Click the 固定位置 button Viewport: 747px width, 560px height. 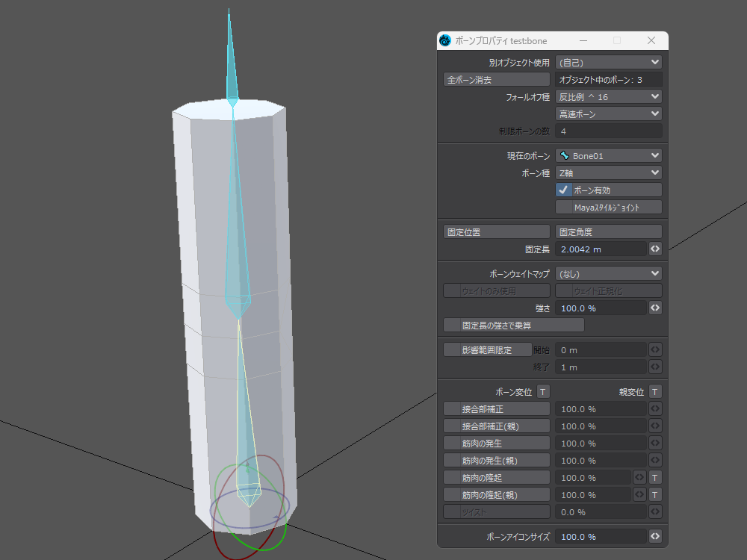coord(497,232)
